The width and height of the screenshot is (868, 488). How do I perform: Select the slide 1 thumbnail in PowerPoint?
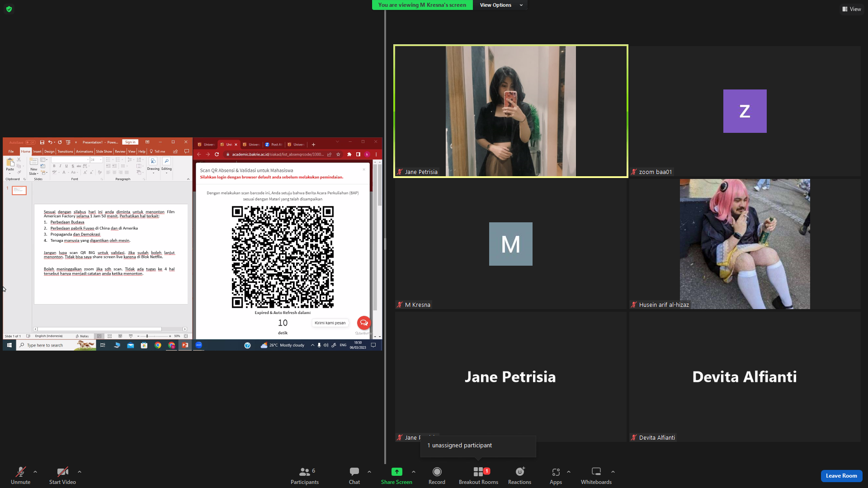[19, 190]
